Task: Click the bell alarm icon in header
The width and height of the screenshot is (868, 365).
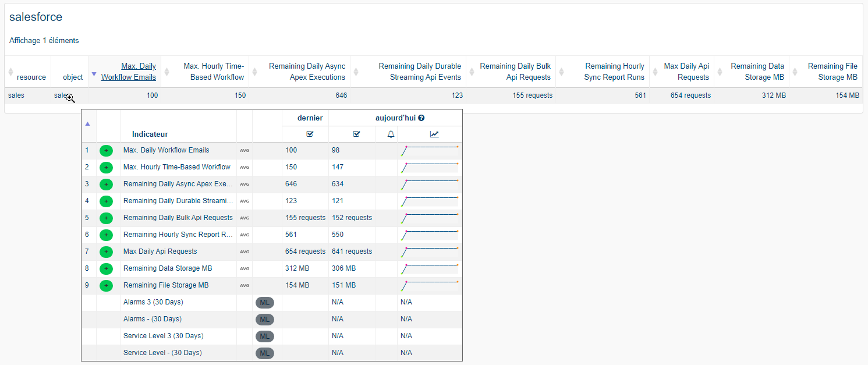Action: pyautogui.click(x=391, y=134)
